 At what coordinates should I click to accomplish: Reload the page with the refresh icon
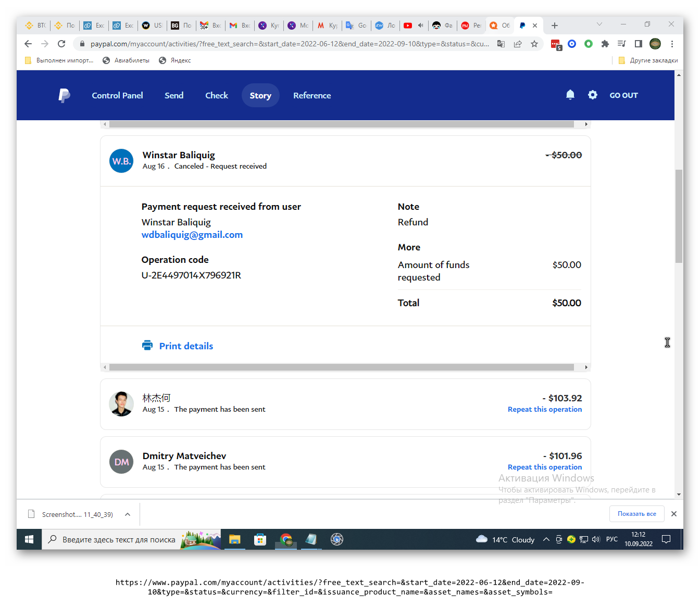[x=61, y=44]
